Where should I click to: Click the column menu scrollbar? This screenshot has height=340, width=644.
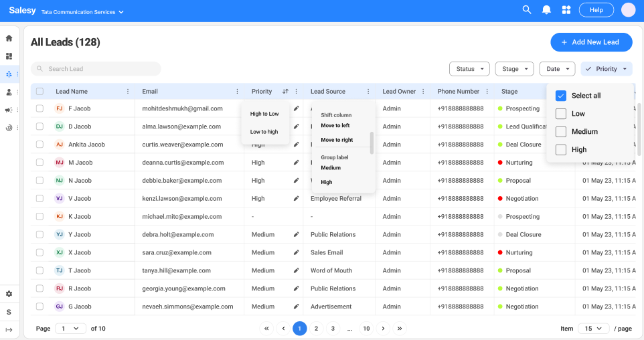point(372,143)
